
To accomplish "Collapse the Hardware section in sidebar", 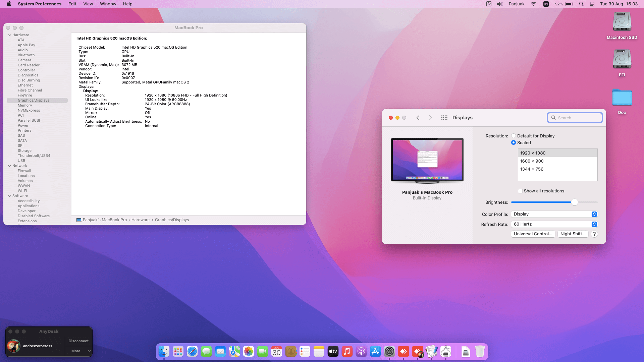I will click(x=10, y=35).
